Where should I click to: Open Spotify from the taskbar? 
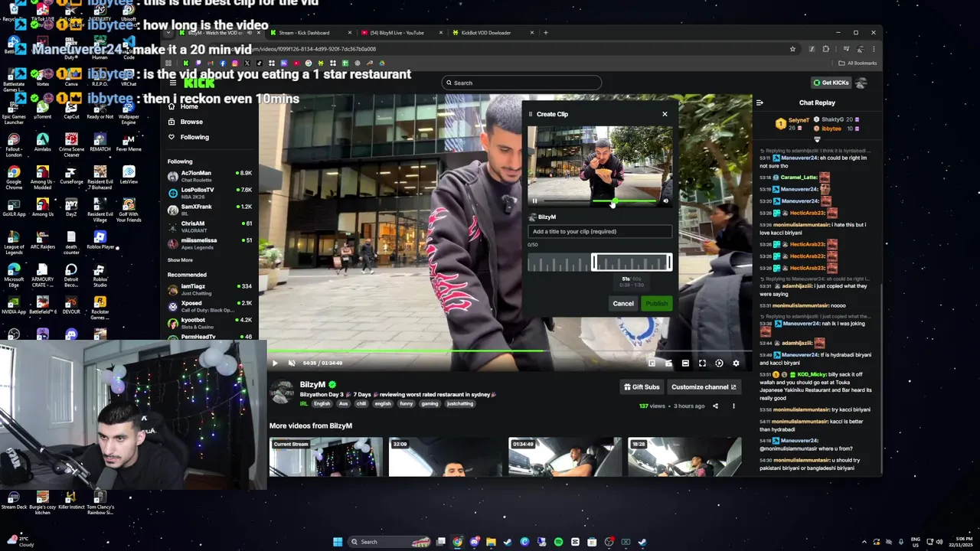tap(558, 542)
